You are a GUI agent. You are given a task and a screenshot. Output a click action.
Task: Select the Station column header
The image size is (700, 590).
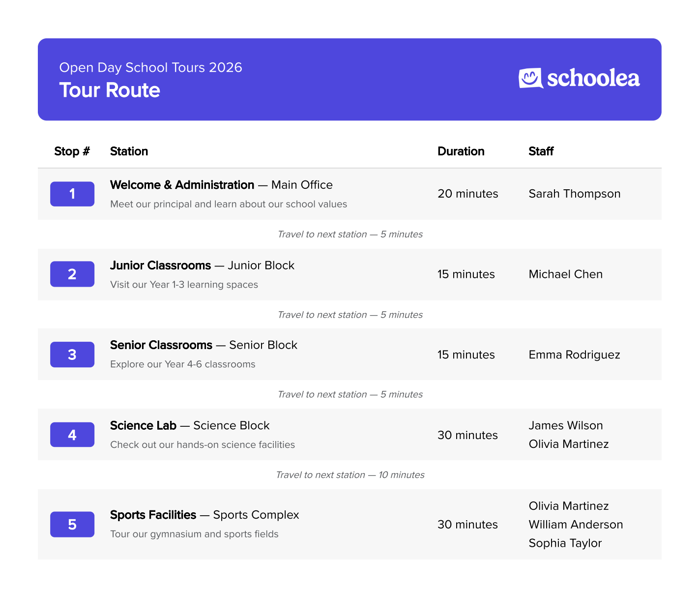pyautogui.click(x=129, y=151)
